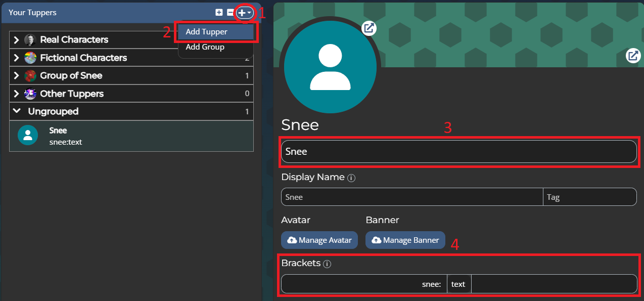Image resolution: width=644 pixels, height=301 pixels.
Task: Click the Fictional Characters rainbow group icon
Action: 29,58
